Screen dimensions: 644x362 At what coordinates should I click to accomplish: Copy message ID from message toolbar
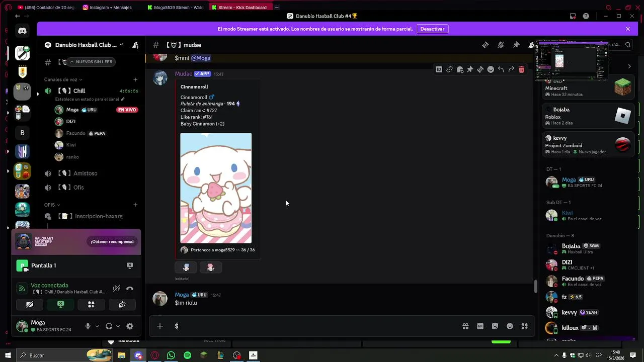[x=439, y=70]
